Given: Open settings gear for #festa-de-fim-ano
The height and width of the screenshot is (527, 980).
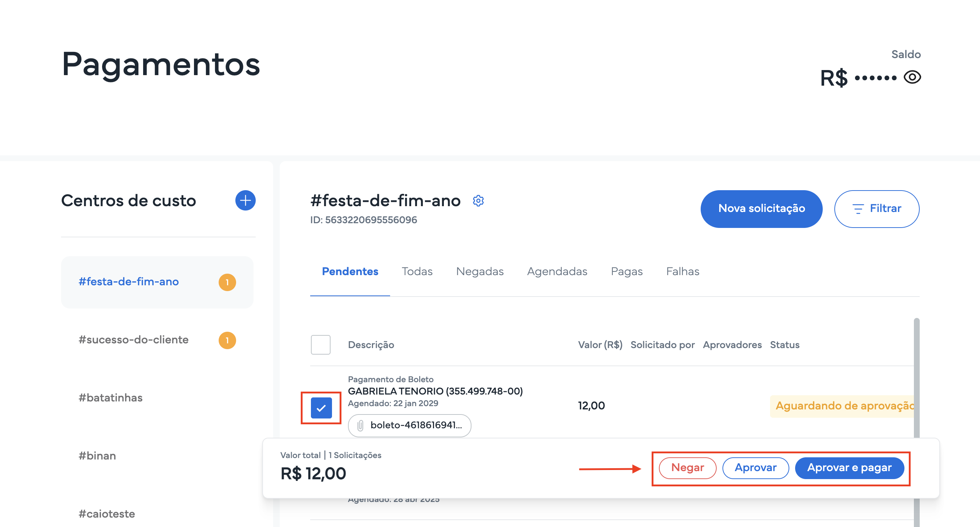Looking at the screenshot, I should tap(478, 201).
